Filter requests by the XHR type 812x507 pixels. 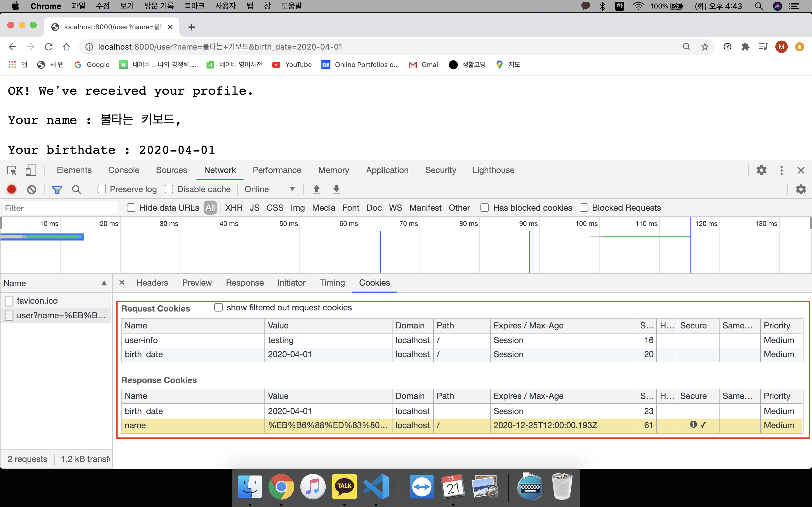click(233, 208)
